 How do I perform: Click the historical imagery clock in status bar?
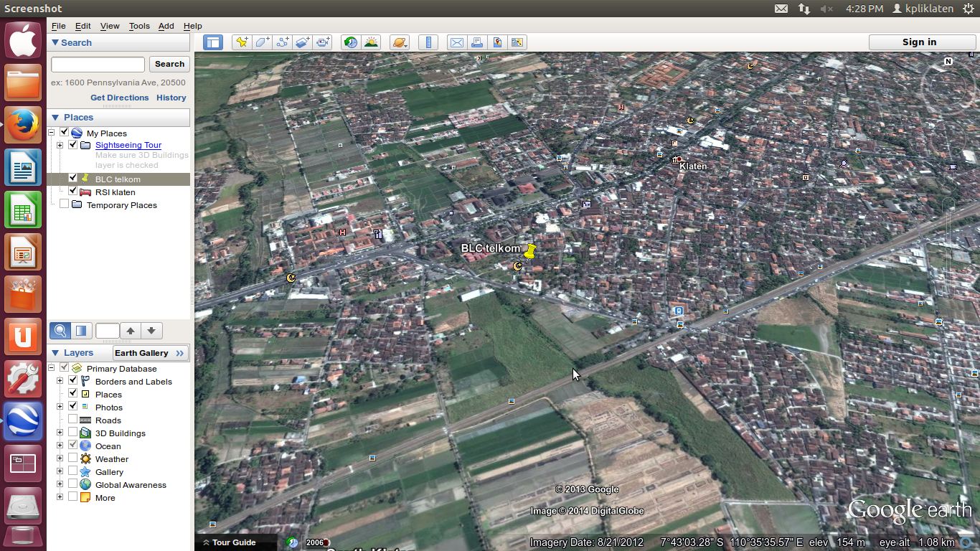pos(293,542)
